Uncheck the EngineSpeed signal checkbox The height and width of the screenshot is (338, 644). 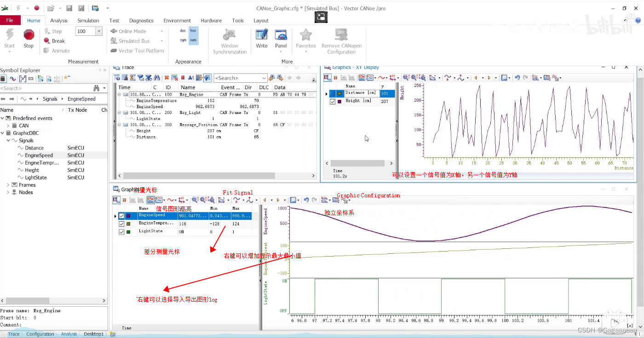point(122,216)
